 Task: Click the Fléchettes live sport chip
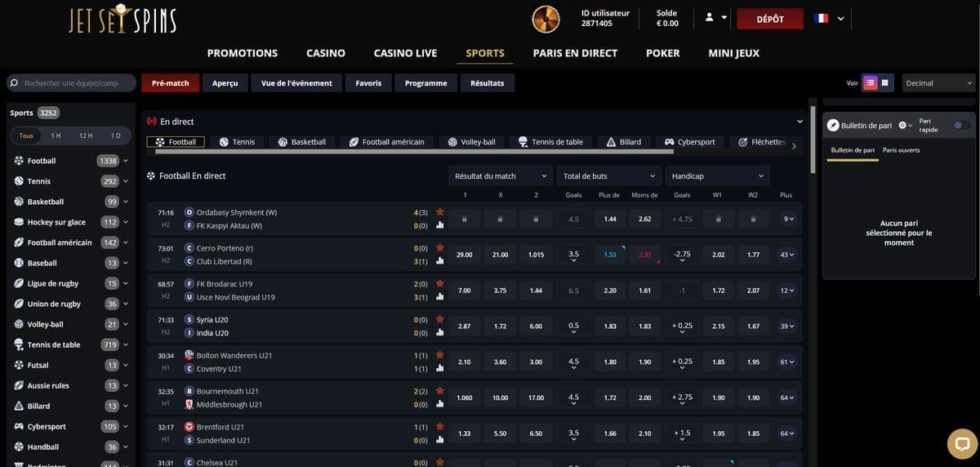[760, 142]
